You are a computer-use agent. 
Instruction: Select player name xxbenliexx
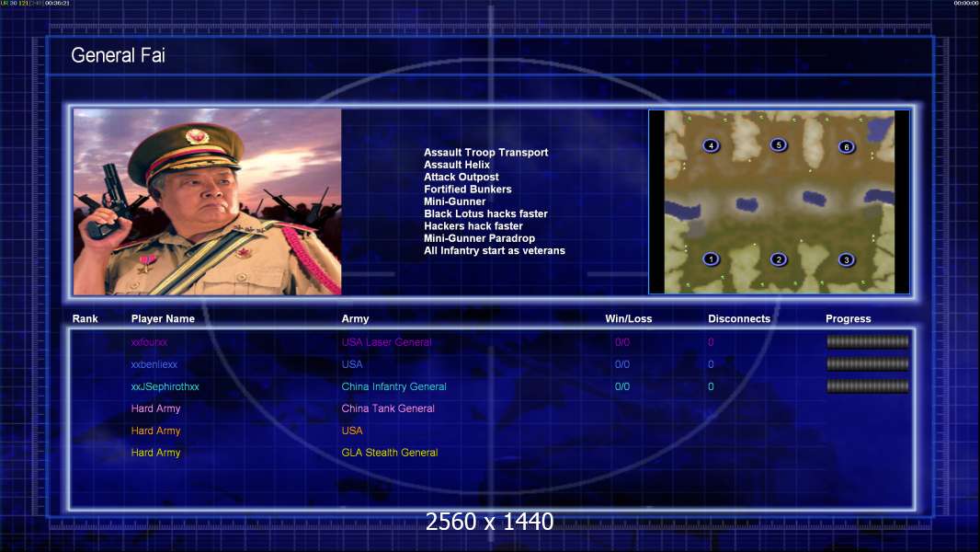coord(154,364)
